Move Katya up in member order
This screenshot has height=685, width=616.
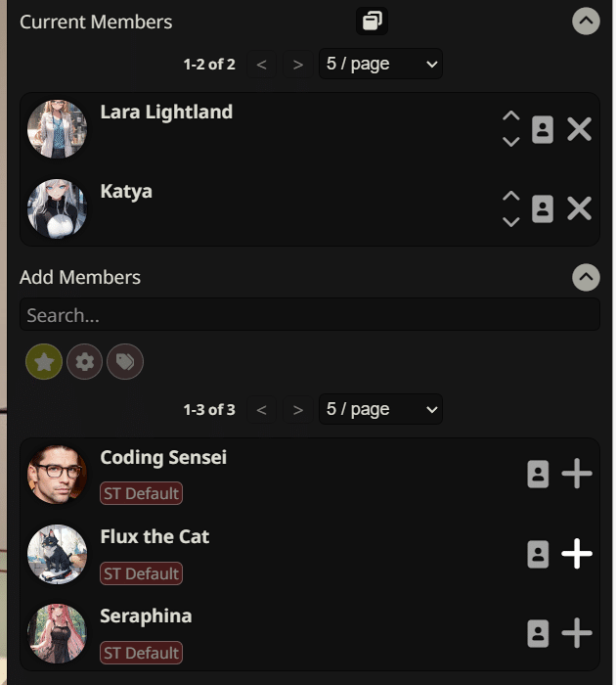click(510, 196)
